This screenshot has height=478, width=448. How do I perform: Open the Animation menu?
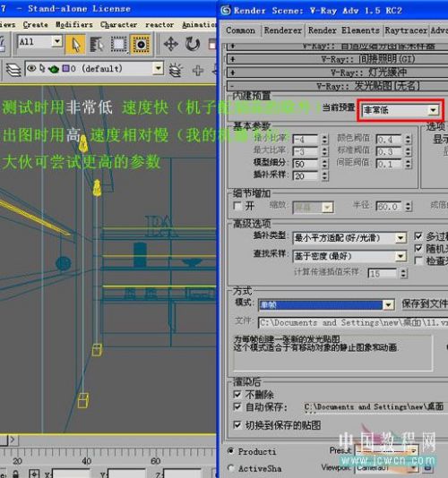click(x=199, y=25)
